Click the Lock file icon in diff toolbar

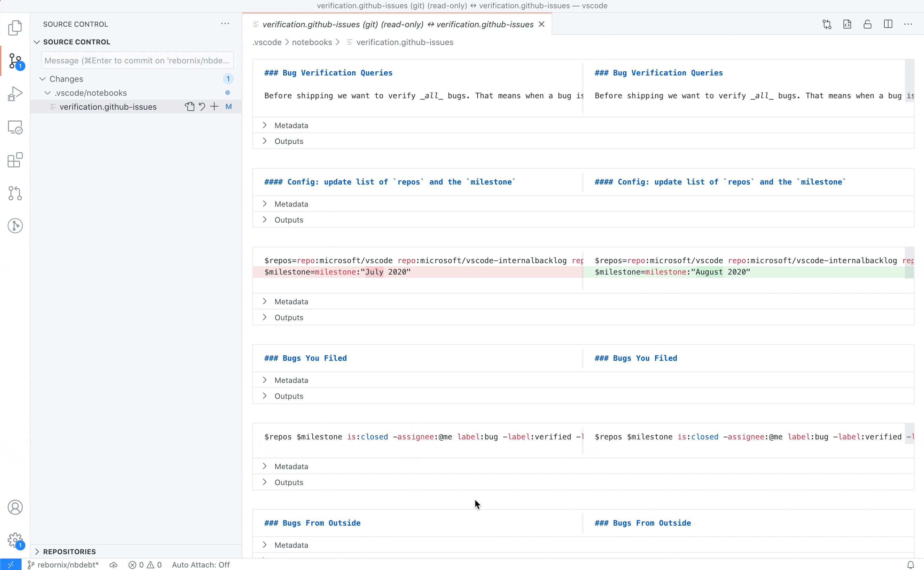pyautogui.click(x=868, y=24)
